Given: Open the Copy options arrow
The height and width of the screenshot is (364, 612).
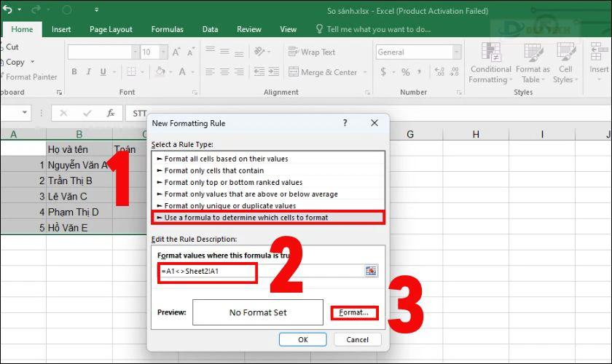Looking at the screenshot, I should [x=32, y=62].
